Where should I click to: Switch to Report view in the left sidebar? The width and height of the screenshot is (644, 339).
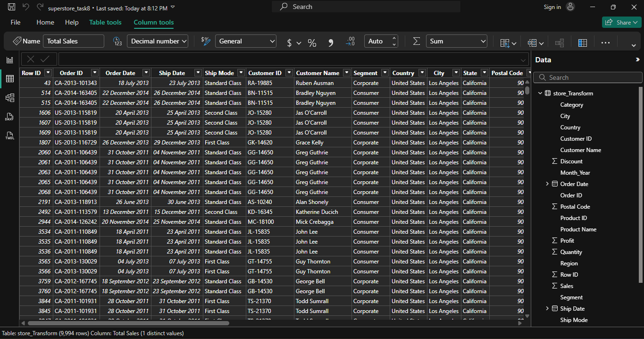(9, 60)
